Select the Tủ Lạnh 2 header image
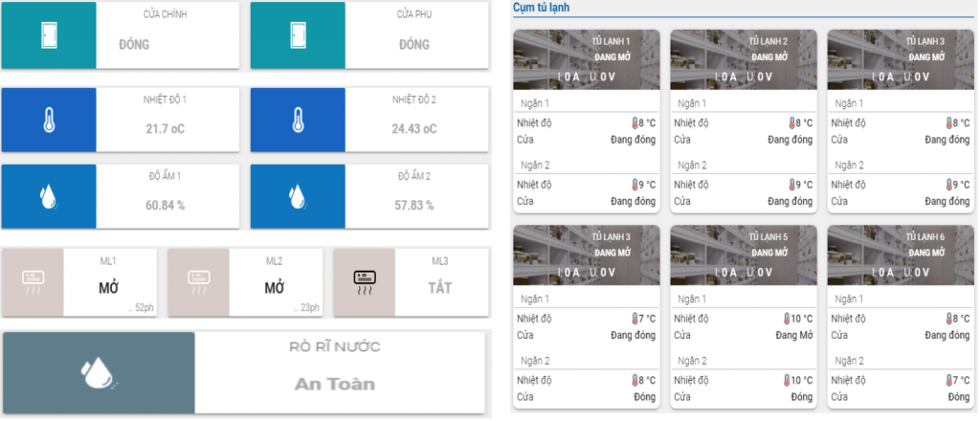 pos(743,59)
